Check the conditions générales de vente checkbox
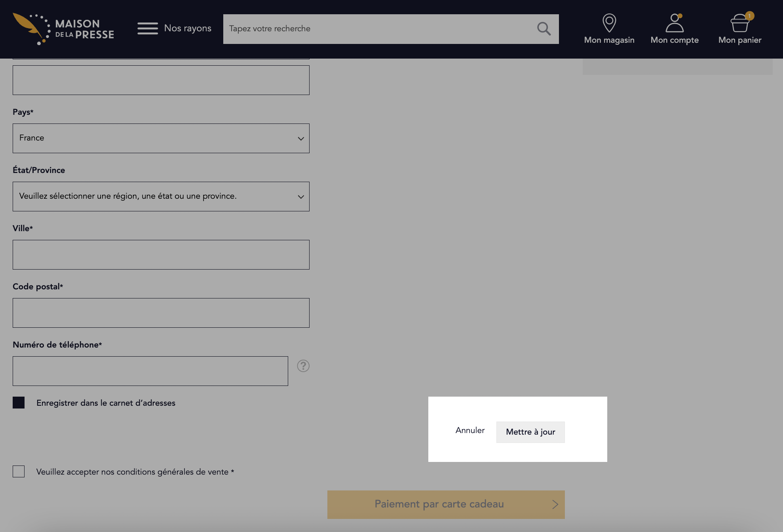The image size is (783, 532). [x=19, y=471]
